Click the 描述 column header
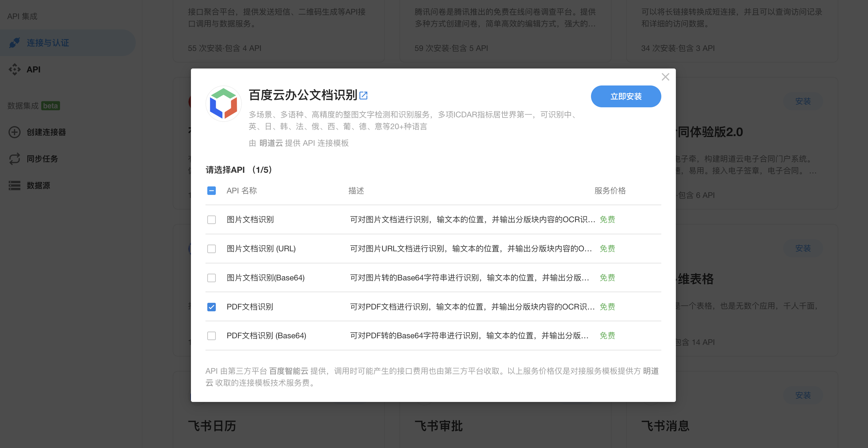 click(356, 190)
